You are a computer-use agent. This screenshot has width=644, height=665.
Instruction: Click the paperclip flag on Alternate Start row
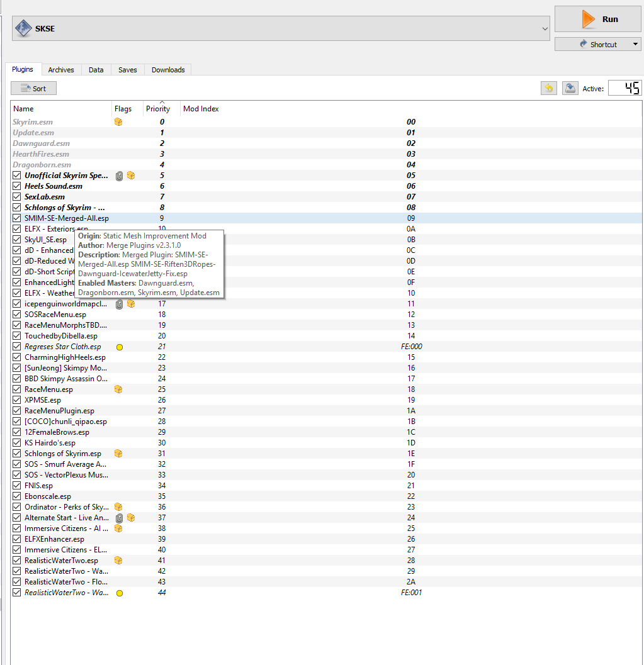(119, 518)
